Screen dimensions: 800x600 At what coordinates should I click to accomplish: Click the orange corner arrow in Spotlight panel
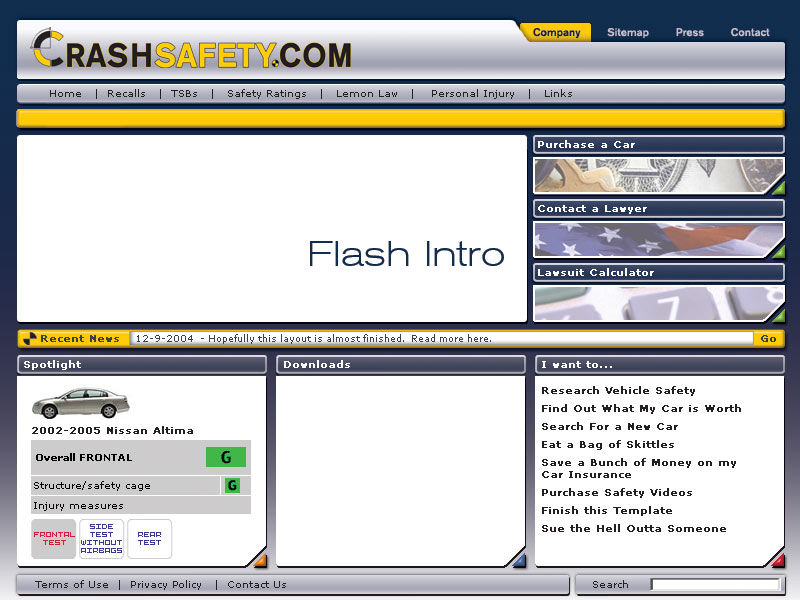[260, 560]
